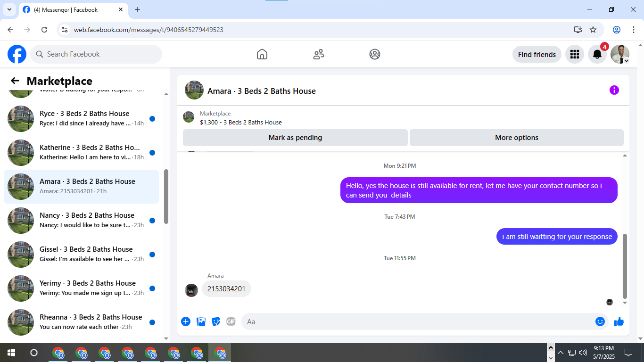Image resolution: width=644 pixels, height=362 pixels.
Task: Open Katherine conversation in list
Action: point(82,153)
